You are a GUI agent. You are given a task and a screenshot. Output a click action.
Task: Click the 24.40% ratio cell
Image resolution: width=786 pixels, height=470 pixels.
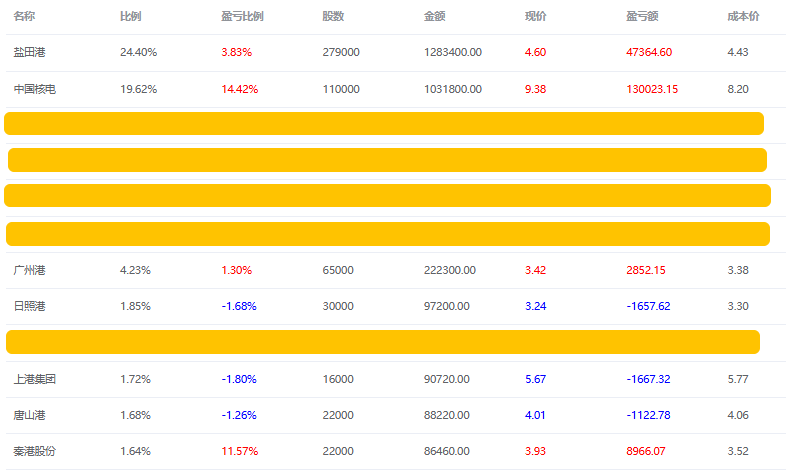[138, 52]
